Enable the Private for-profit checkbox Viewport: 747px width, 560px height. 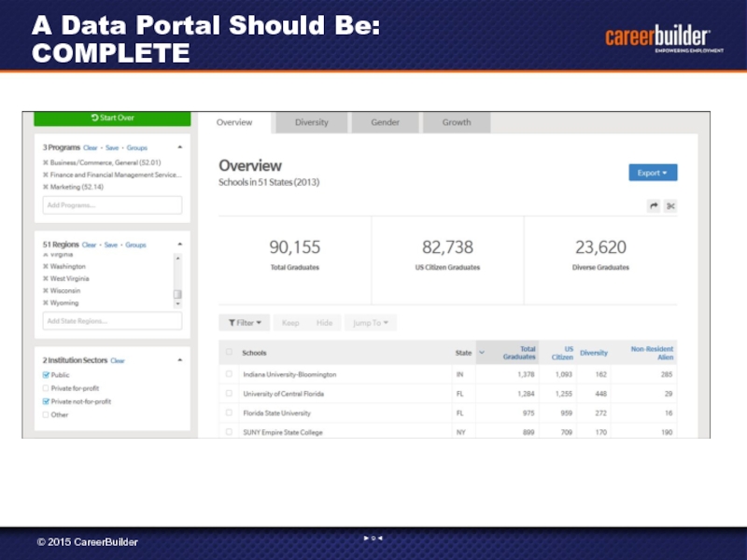[46, 388]
